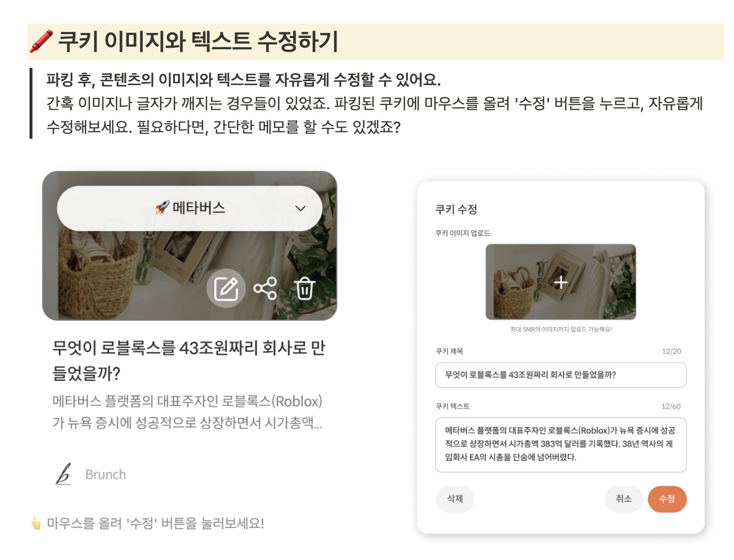Click the pointing finger emoji in caption
Screen dimensions: 734x560
point(36,523)
